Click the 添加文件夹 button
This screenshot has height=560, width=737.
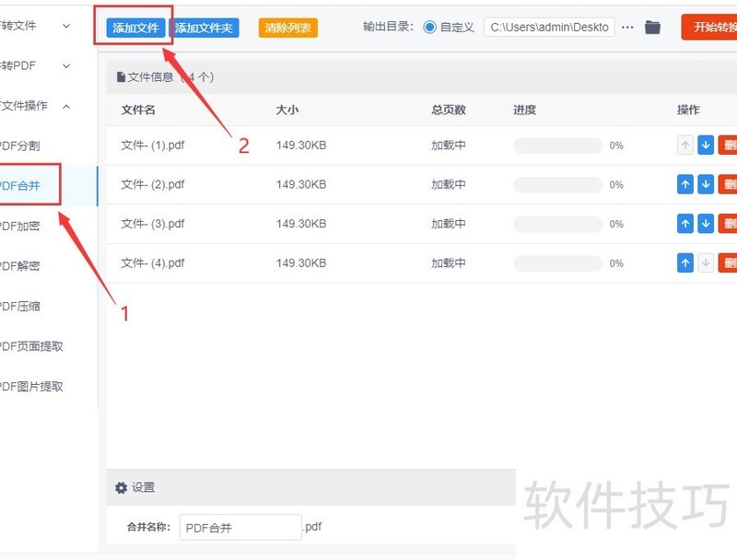coord(204,28)
